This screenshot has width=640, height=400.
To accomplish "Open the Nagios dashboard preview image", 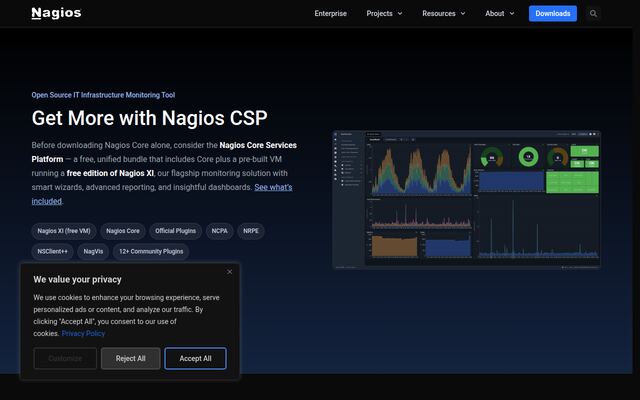I will click(467, 200).
